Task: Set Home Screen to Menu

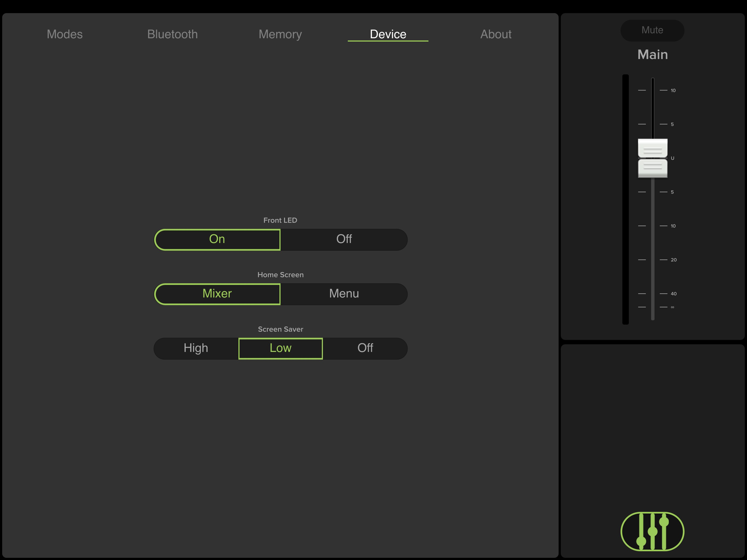Action: tap(344, 294)
